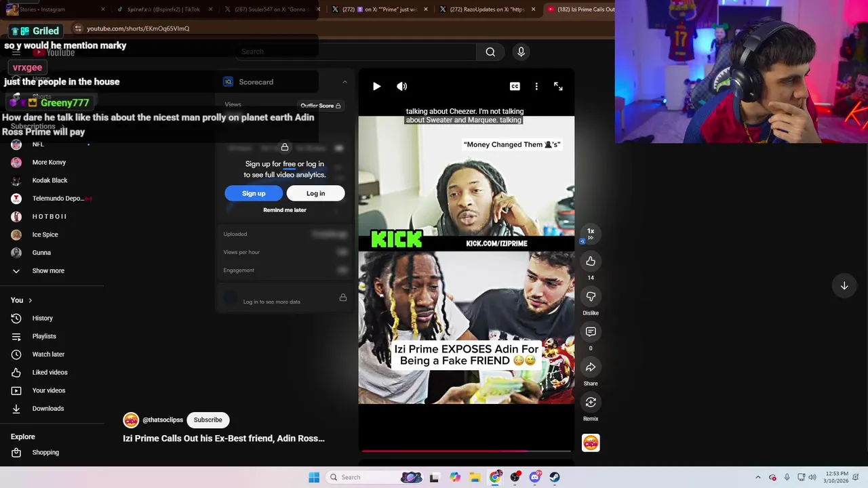Enter fullscreen using the expand arrows icon
The width and height of the screenshot is (868, 488).
[558, 86]
